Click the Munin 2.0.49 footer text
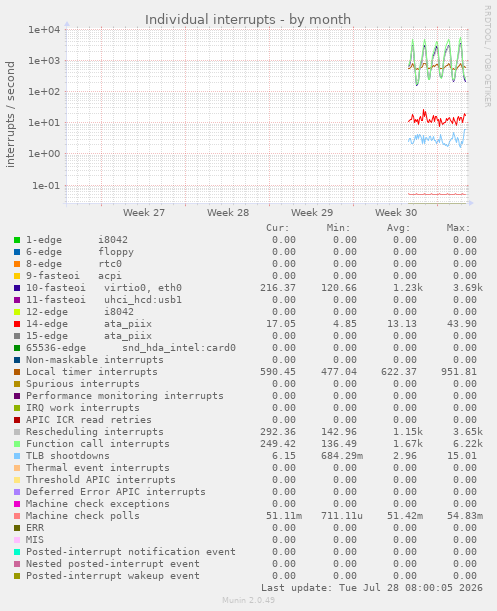This screenshot has width=497, height=611. [x=248, y=600]
